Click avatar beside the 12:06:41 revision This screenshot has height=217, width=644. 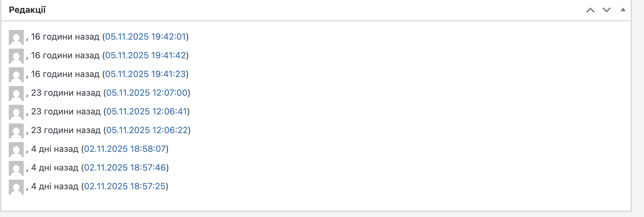16,112
